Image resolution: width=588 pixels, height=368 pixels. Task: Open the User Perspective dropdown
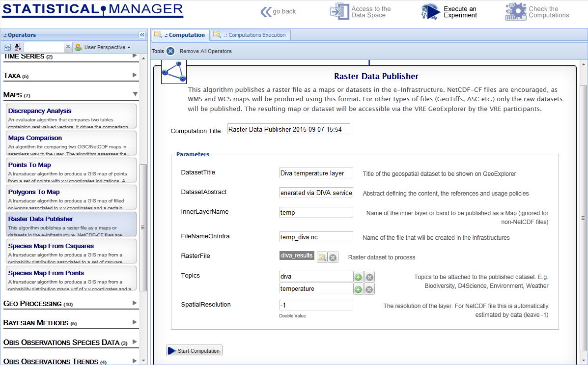point(103,47)
